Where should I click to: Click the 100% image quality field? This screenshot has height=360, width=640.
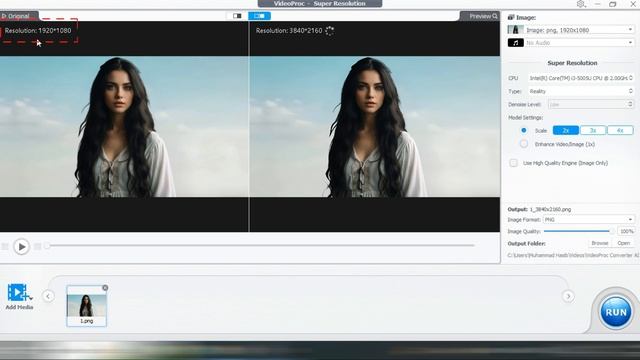tap(626, 231)
